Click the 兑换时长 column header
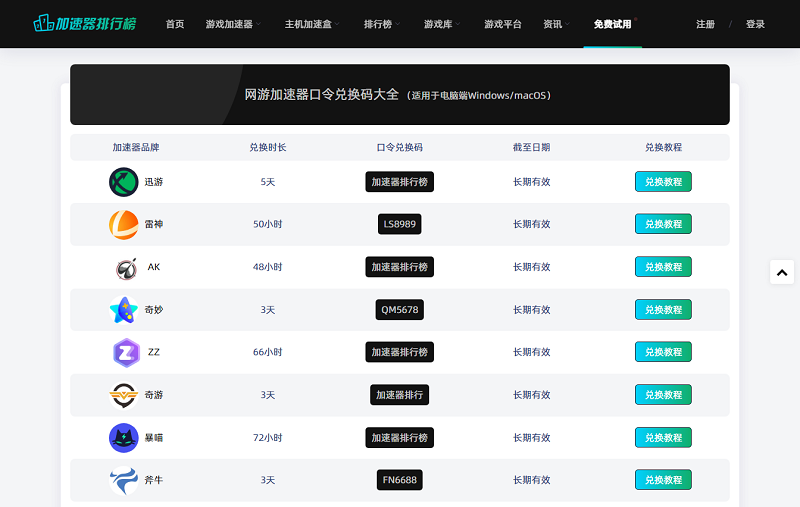Screen dimensions: 800x507 click(x=267, y=147)
